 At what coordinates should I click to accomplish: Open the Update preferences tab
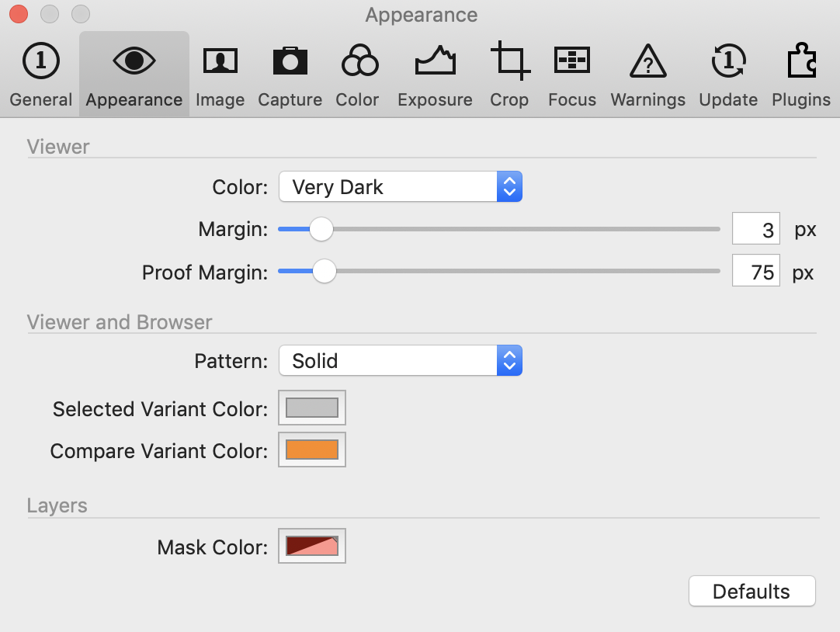click(728, 75)
